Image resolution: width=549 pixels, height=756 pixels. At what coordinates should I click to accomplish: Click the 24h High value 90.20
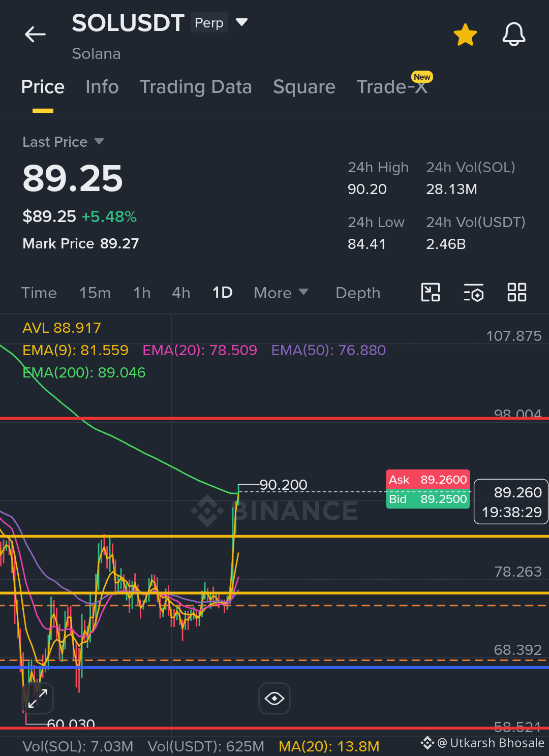coord(367,190)
